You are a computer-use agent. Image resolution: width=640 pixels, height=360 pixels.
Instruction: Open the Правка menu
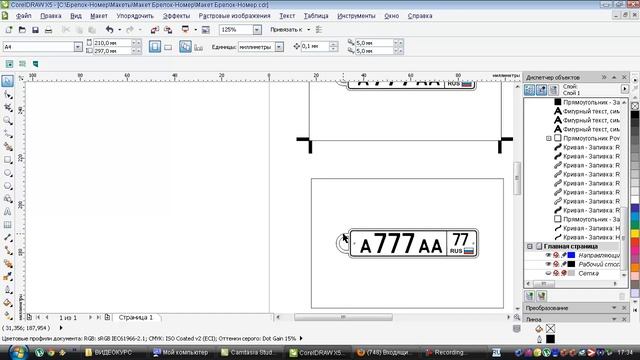pyautogui.click(x=51, y=16)
